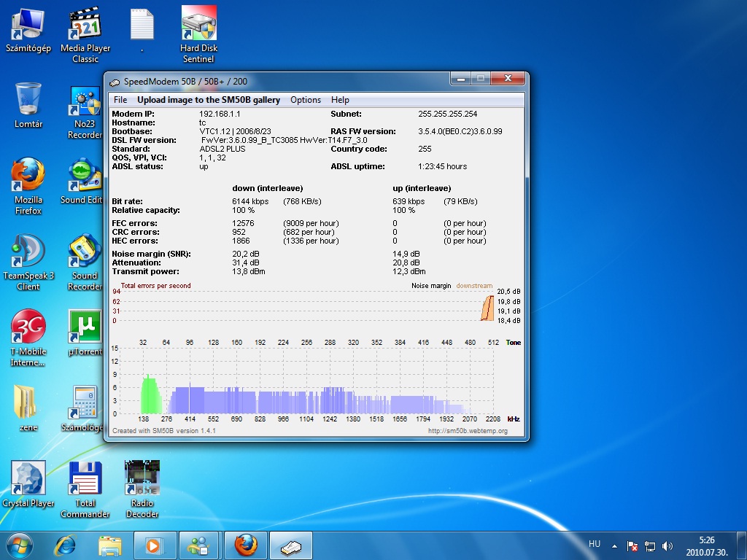Click the taskbar clock showing 5:26
This screenshot has height=560, width=747.
[707, 546]
